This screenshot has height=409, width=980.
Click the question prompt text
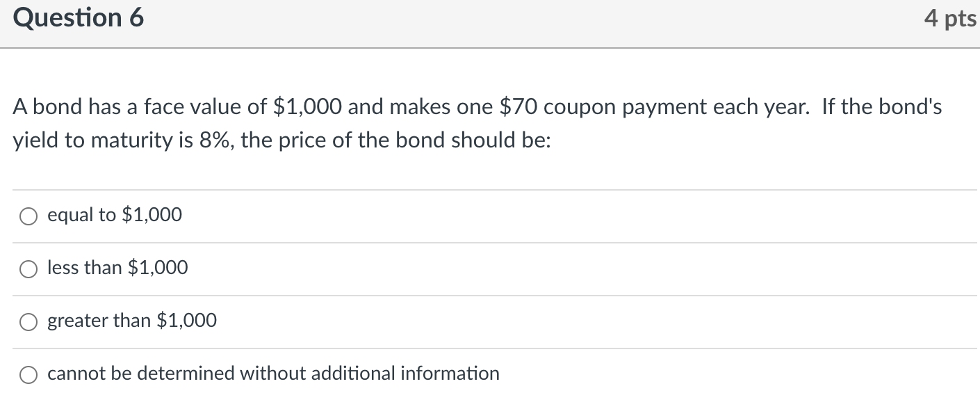tap(477, 122)
